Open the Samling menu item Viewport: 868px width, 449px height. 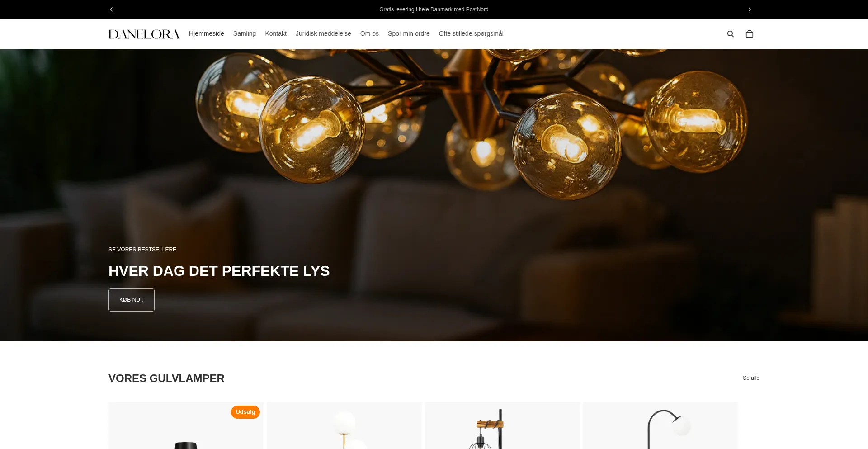[x=245, y=33]
